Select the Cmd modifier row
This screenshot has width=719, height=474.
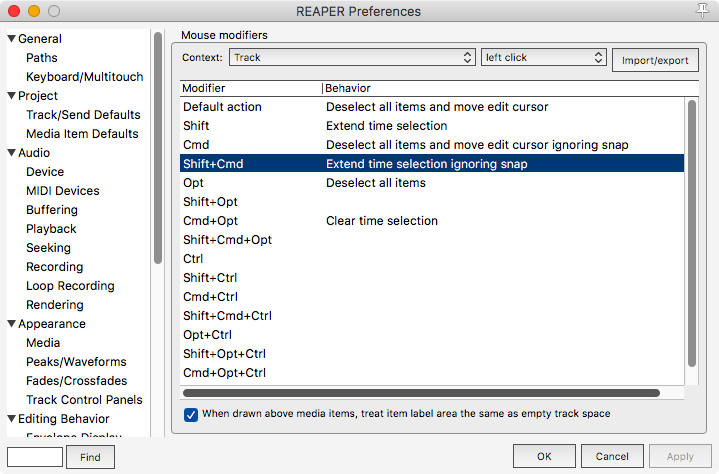[432, 145]
